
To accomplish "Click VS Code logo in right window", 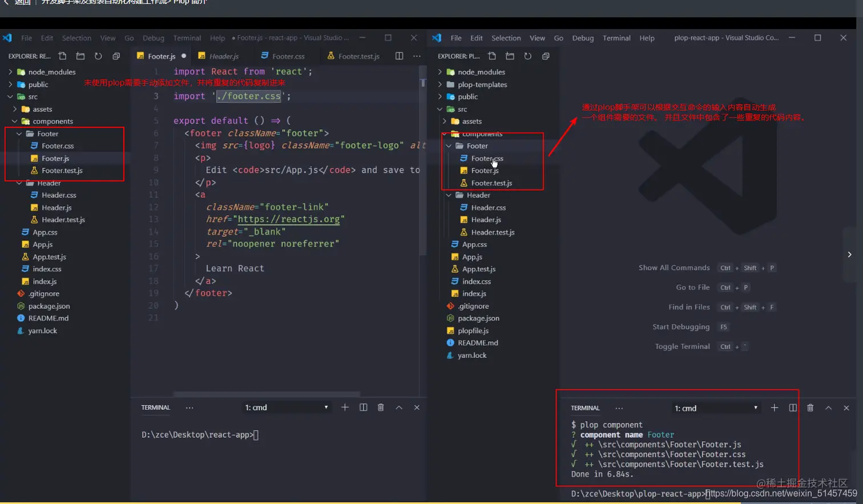I will pyautogui.click(x=437, y=38).
